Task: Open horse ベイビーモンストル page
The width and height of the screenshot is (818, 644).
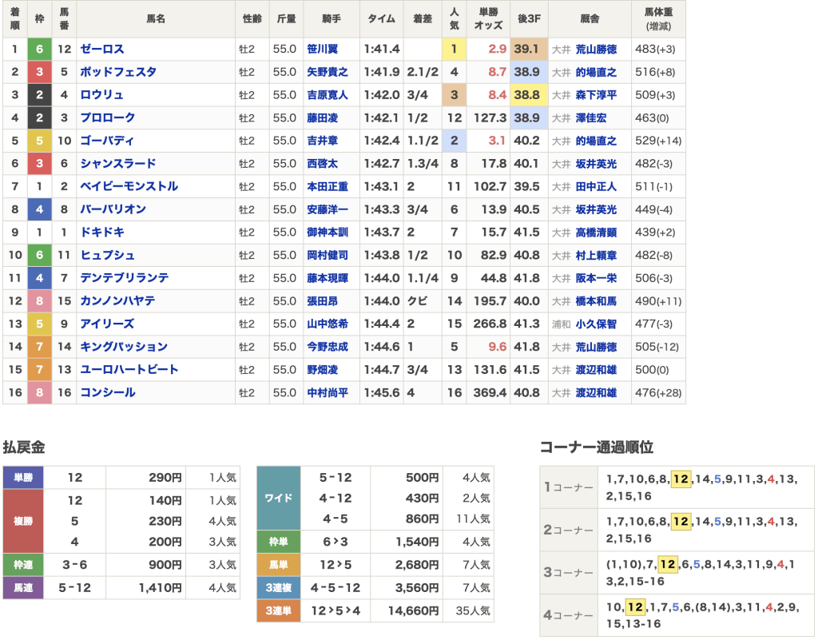Action: click(x=129, y=186)
